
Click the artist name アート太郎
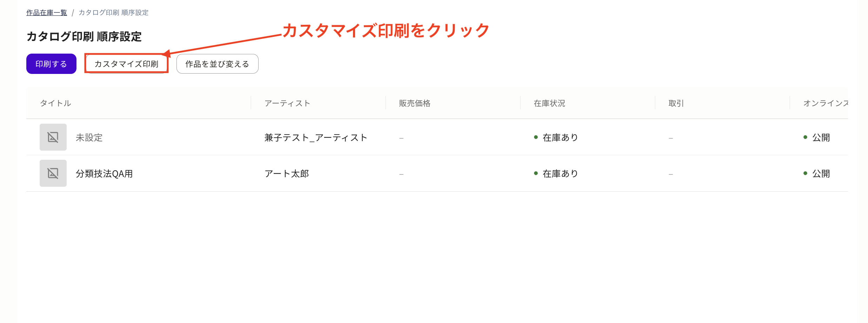(x=286, y=173)
